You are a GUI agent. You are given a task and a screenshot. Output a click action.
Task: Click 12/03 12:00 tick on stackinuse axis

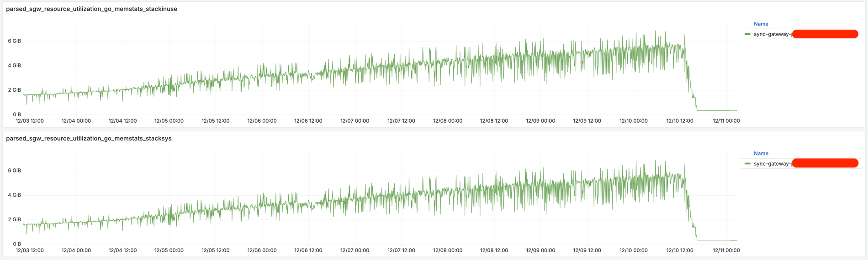coord(30,121)
